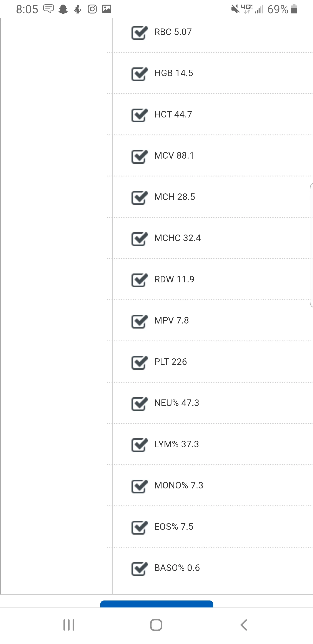
Task: Toggle the MCHC 32.4 checkbox
Action: pyautogui.click(x=139, y=239)
